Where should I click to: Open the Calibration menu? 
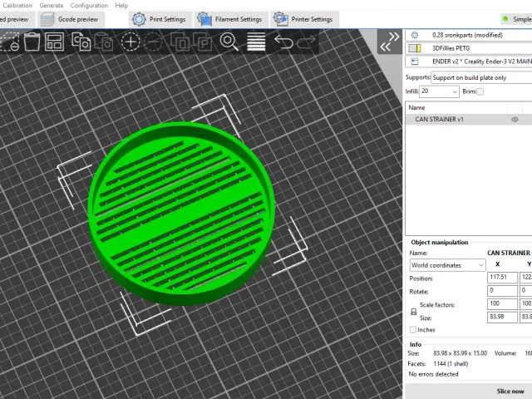(x=17, y=6)
